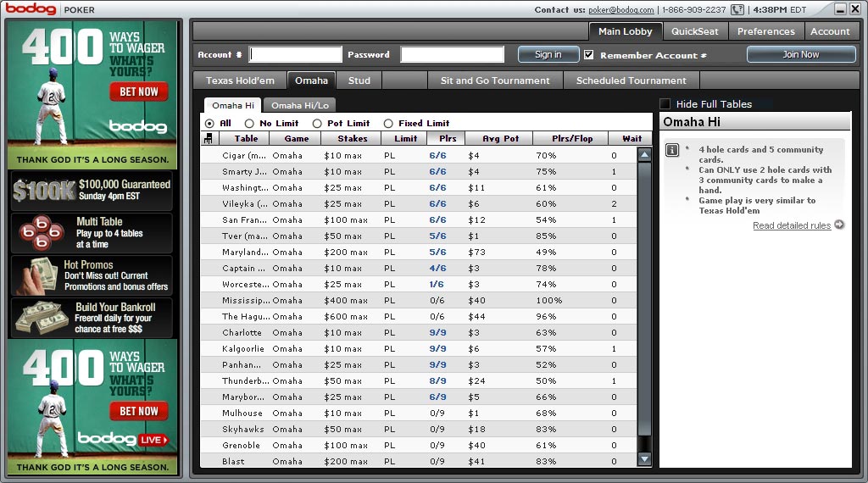Open Scheduled Tournament tab
This screenshot has height=483, width=868.
pos(631,80)
